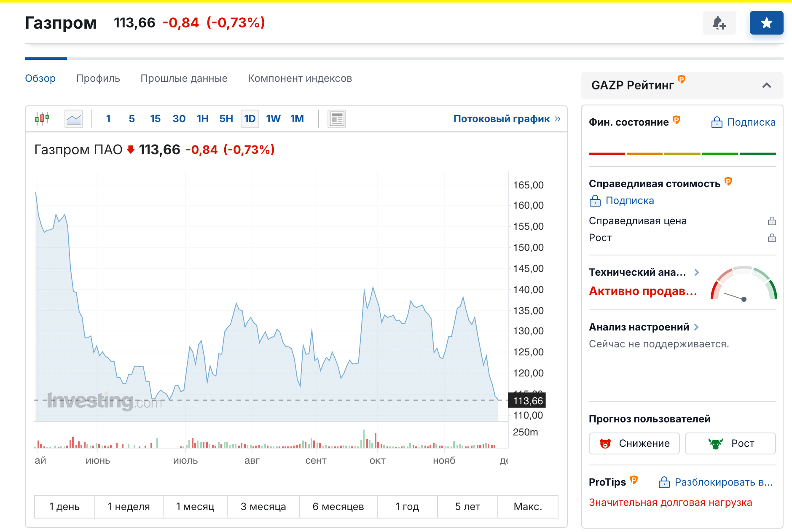Click the technical analysis gauge

[744, 283]
